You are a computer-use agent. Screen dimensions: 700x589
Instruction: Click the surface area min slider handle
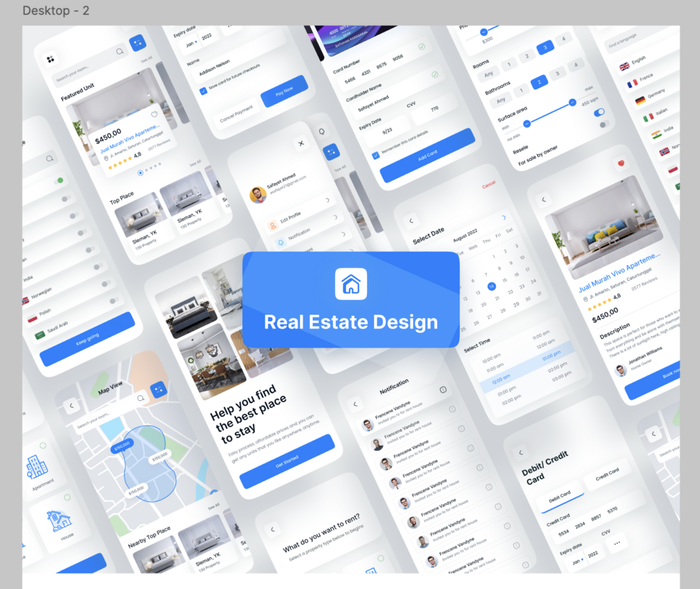click(527, 124)
